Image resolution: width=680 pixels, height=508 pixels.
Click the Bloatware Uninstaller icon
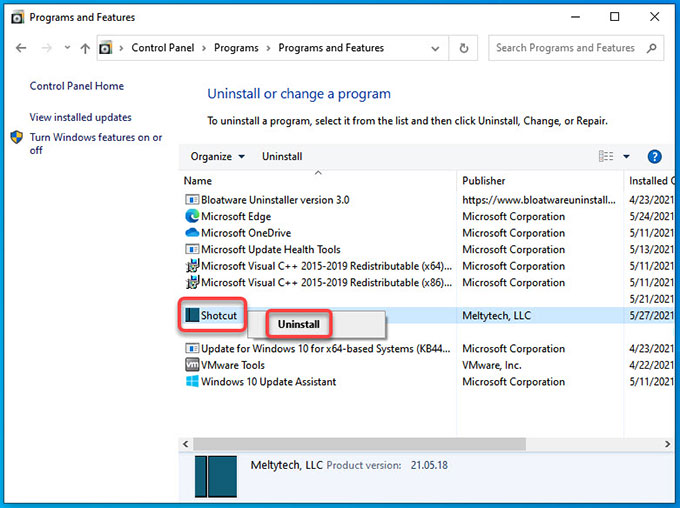click(192, 200)
